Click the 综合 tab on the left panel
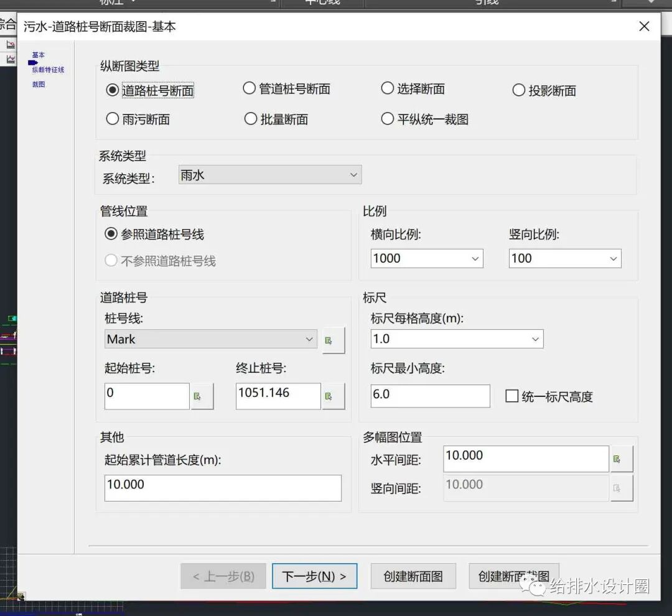 (x=9, y=26)
